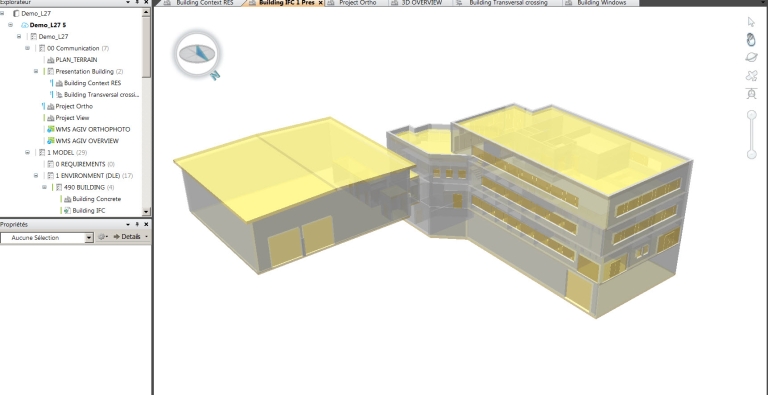Select Project View in Explorer tree
The height and width of the screenshot is (395, 768).
tap(72, 118)
